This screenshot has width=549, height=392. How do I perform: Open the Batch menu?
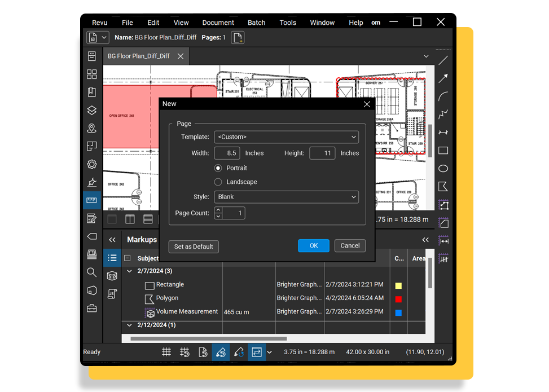[x=257, y=23]
